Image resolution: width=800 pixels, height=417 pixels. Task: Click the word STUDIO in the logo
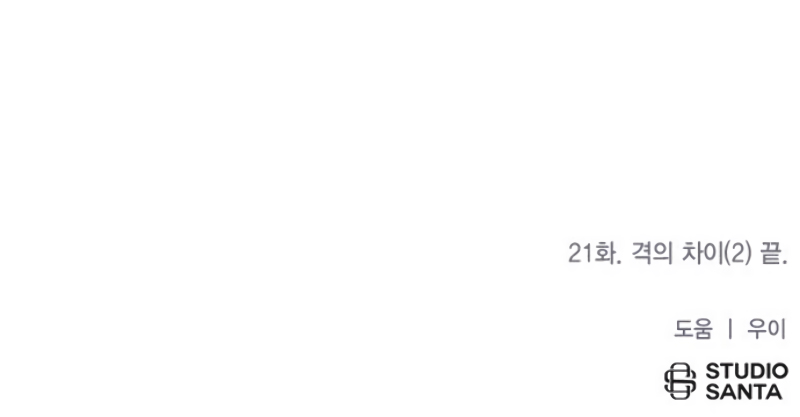tap(747, 371)
